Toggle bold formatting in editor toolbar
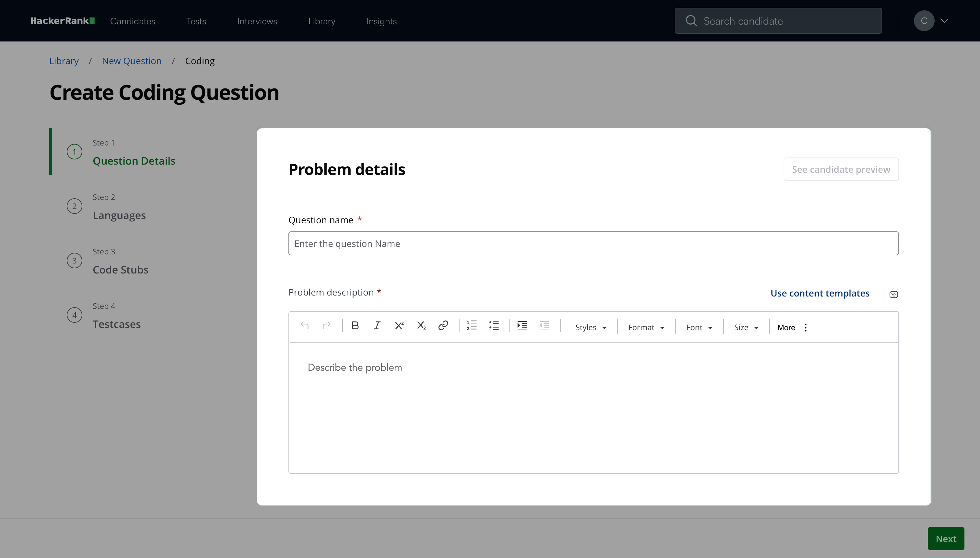 pos(355,326)
